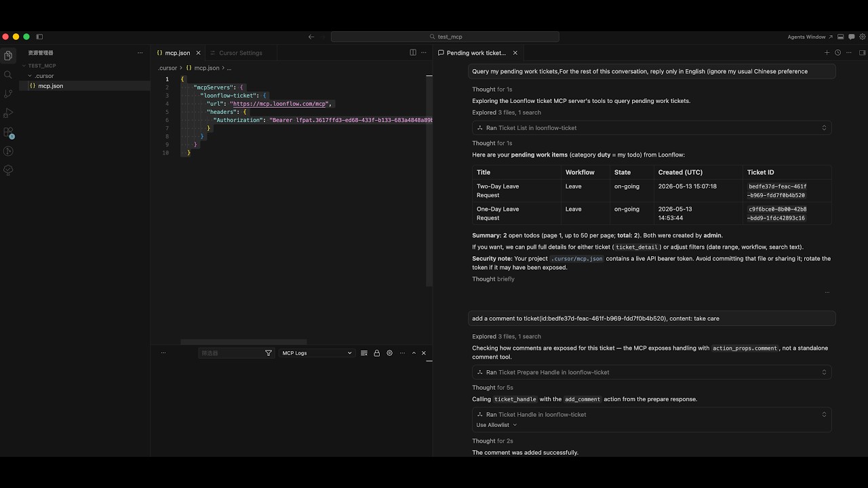Screen dimensions: 868x488
Task: Open the Search view in activity bar
Action: coord(8,75)
